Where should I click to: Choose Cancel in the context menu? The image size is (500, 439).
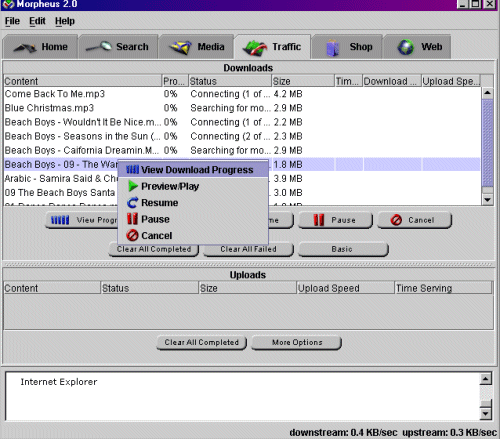[x=193, y=235]
